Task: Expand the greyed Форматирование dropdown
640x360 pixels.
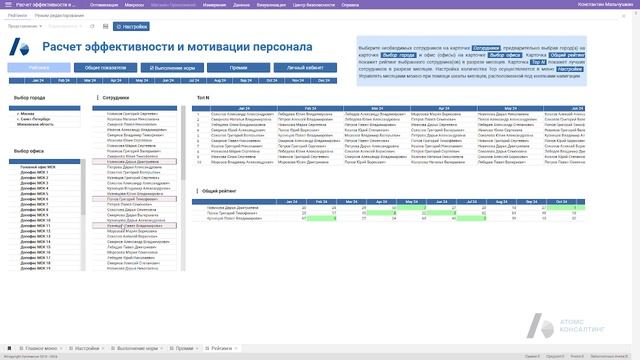Action: (x=65, y=26)
